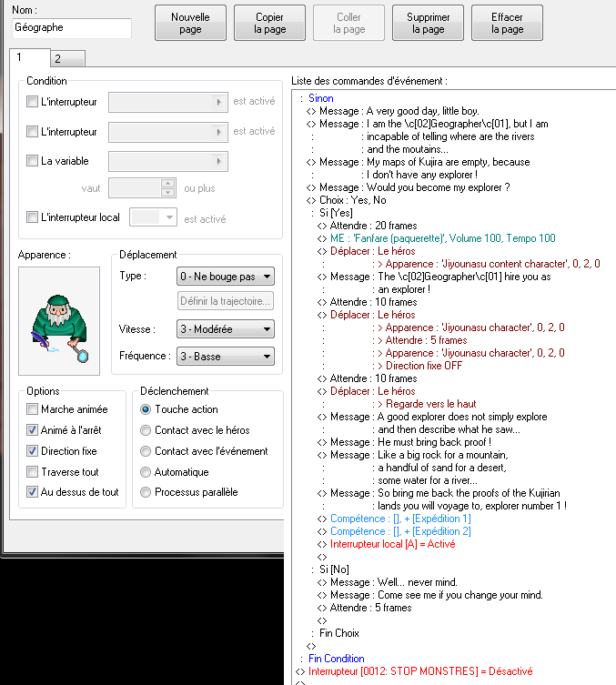616x685 pixels.
Task: Click Copier la page button
Action: click(x=269, y=23)
